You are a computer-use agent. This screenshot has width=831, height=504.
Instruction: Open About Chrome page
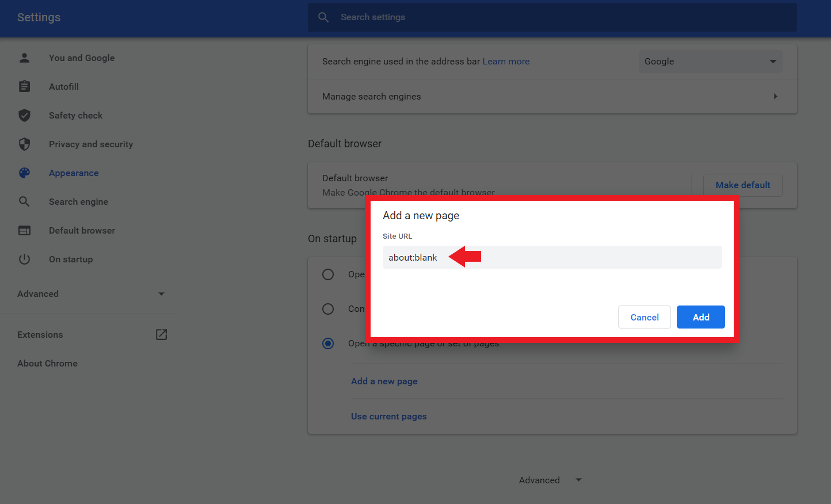click(x=47, y=363)
